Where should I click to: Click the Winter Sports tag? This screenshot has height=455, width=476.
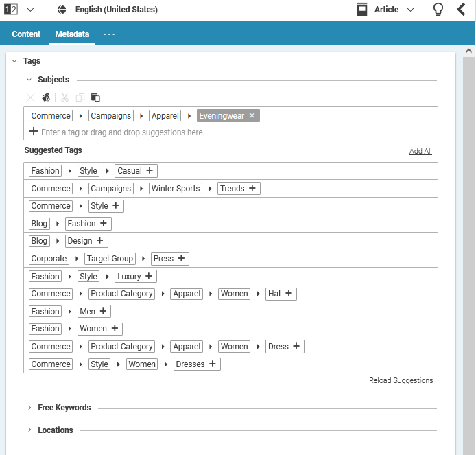(176, 188)
